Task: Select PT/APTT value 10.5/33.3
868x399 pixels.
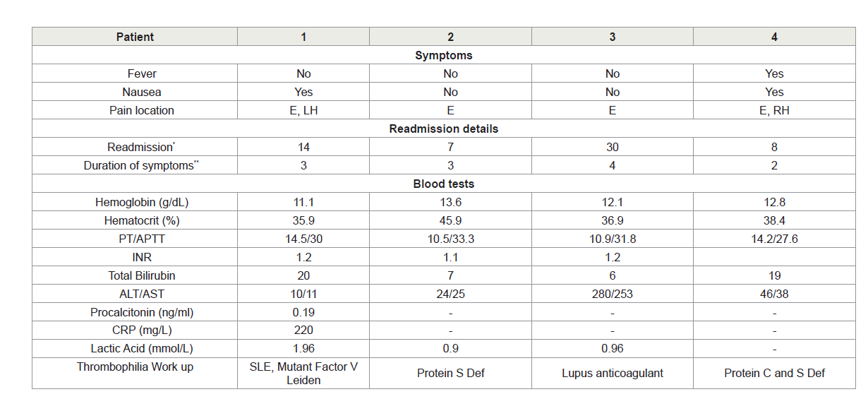Action: pos(450,239)
